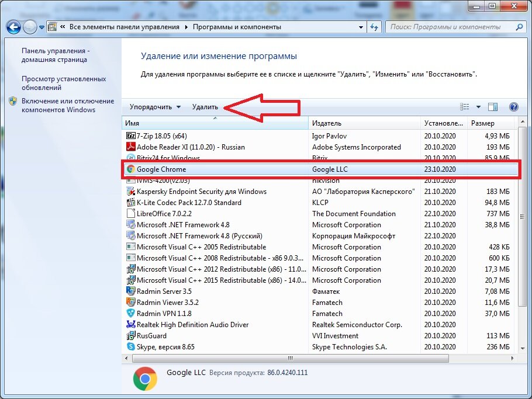Click the Visual C++ 2005 Redistributable icon

click(x=130, y=247)
